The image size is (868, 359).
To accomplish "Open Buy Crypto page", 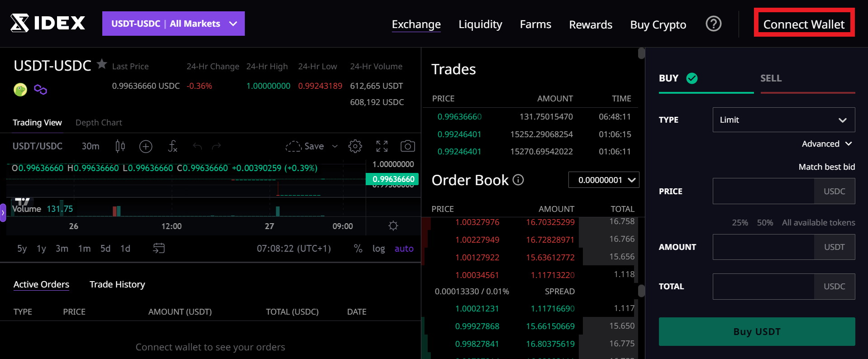I will tap(658, 24).
